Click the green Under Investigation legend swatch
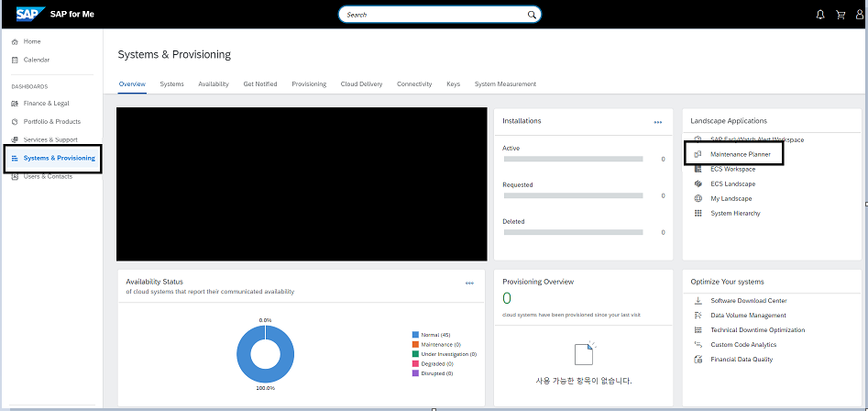Viewport: 868px width, 411px height. pos(415,354)
